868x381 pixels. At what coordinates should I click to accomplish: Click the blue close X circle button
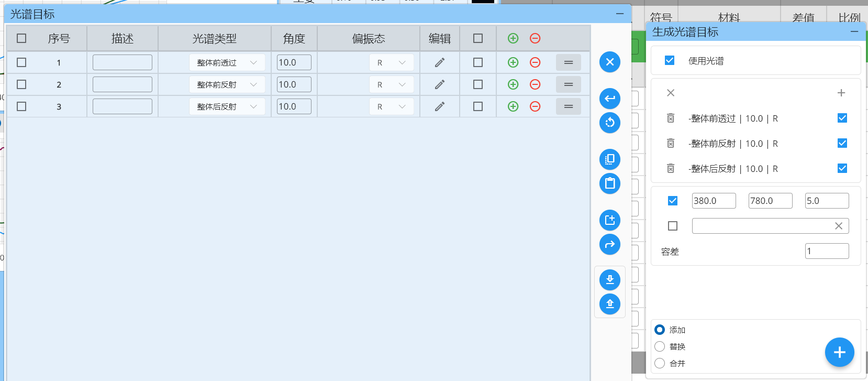coord(610,62)
